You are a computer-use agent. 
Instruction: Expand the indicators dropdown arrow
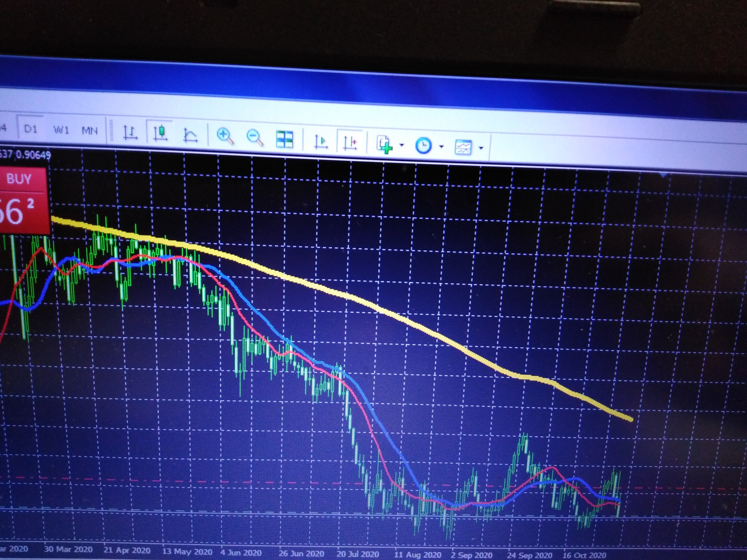click(x=402, y=145)
